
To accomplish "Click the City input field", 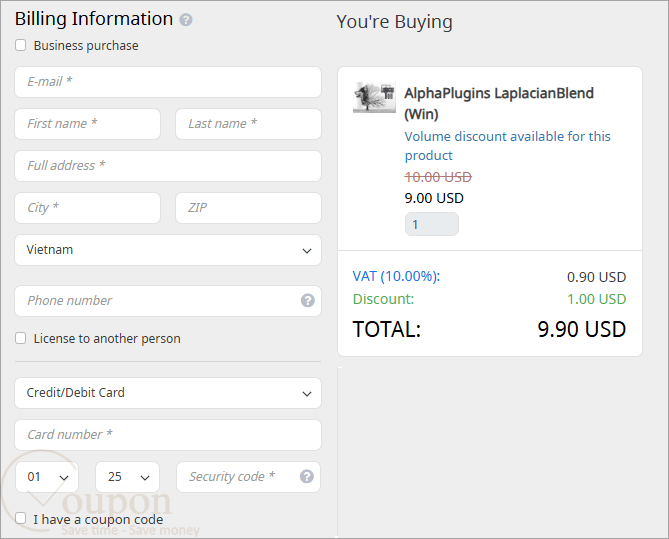I will click(x=87, y=208).
